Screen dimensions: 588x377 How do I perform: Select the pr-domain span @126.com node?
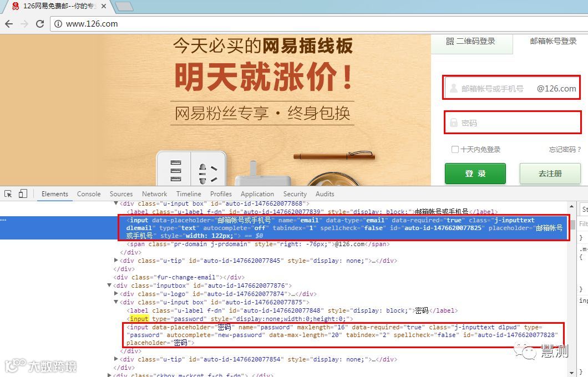tap(258, 244)
